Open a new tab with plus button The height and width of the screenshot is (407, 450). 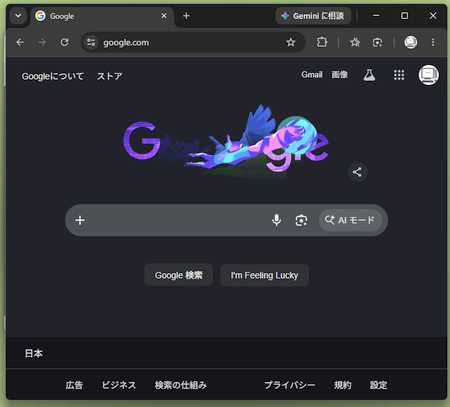click(x=186, y=16)
